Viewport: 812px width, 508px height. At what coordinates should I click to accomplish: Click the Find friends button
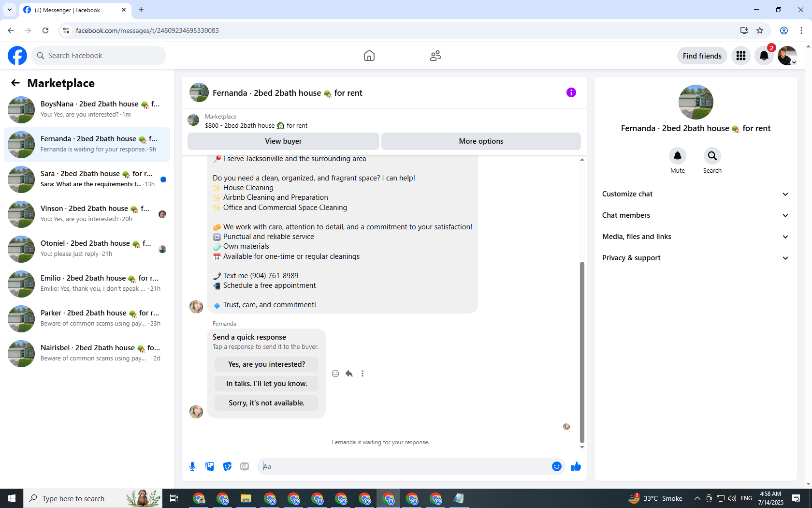click(x=702, y=56)
